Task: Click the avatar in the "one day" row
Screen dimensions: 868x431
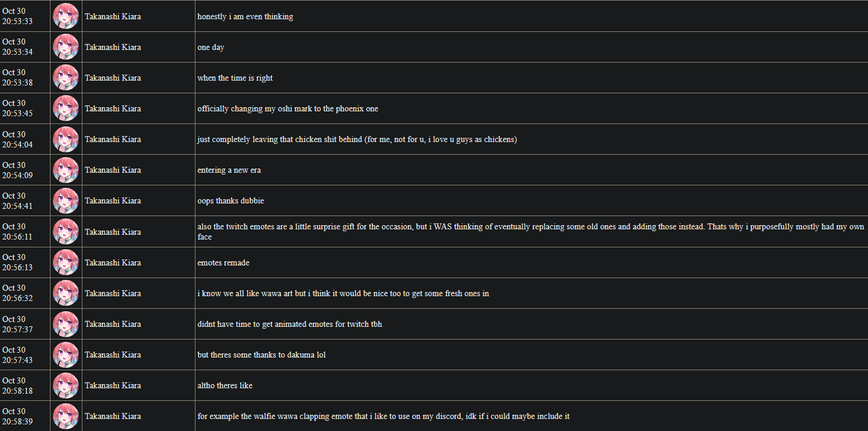Action: tap(66, 47)
